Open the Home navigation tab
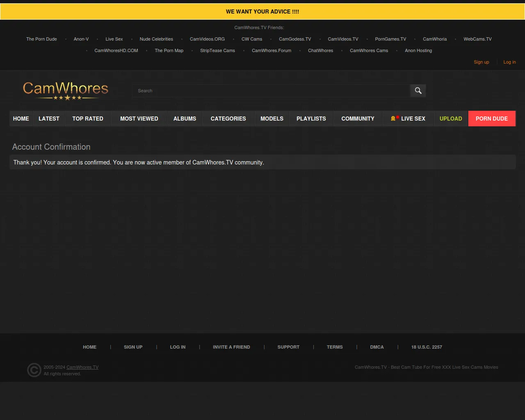The width and height of the screenshot is (525, 420). (21, 119)
